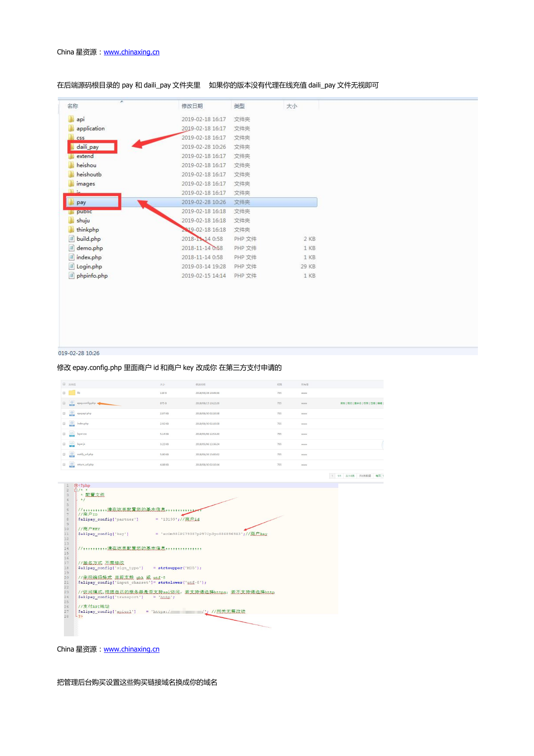Click 剪切 action on epay.config.php row
This screenshot has width=534, height=756.
click(350, 403)
